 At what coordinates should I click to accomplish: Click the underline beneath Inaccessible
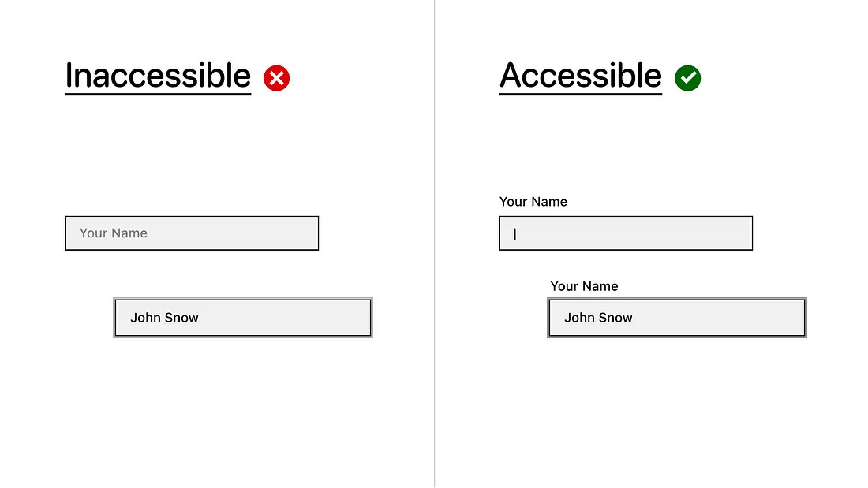[156, 94]
